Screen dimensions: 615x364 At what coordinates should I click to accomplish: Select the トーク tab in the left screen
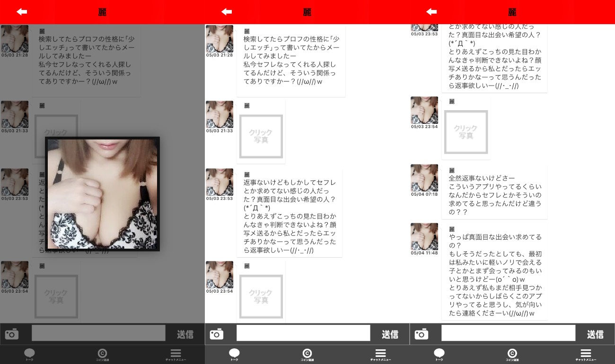pyautogui.click(x=29, y=354)
